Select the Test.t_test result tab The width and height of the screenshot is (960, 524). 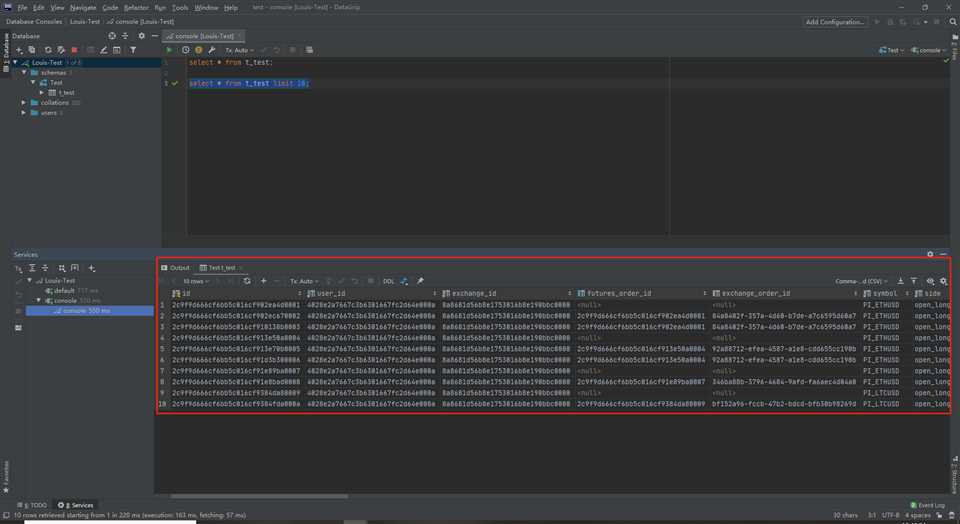click(221, 268)
